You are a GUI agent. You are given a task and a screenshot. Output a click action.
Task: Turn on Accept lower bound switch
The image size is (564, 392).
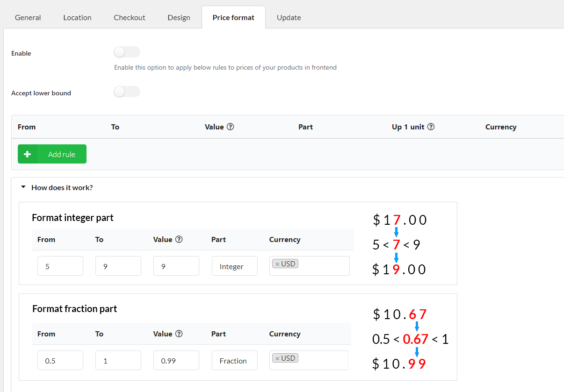point(127,92)
